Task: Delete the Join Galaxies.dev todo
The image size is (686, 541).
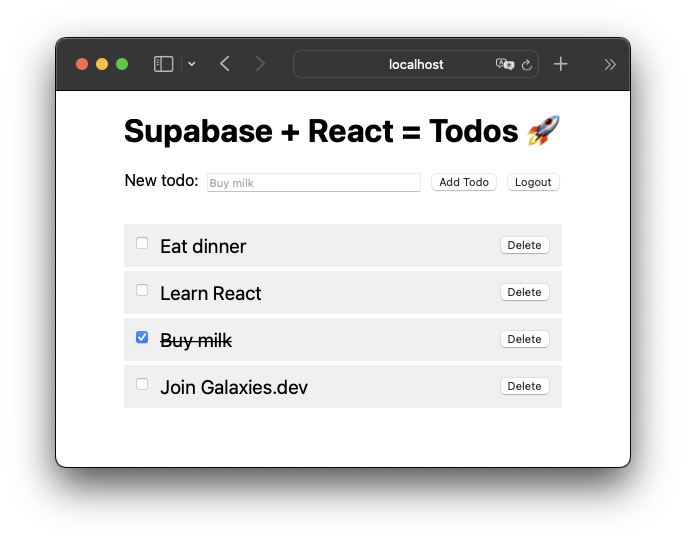Action: [x=524, y=386]
